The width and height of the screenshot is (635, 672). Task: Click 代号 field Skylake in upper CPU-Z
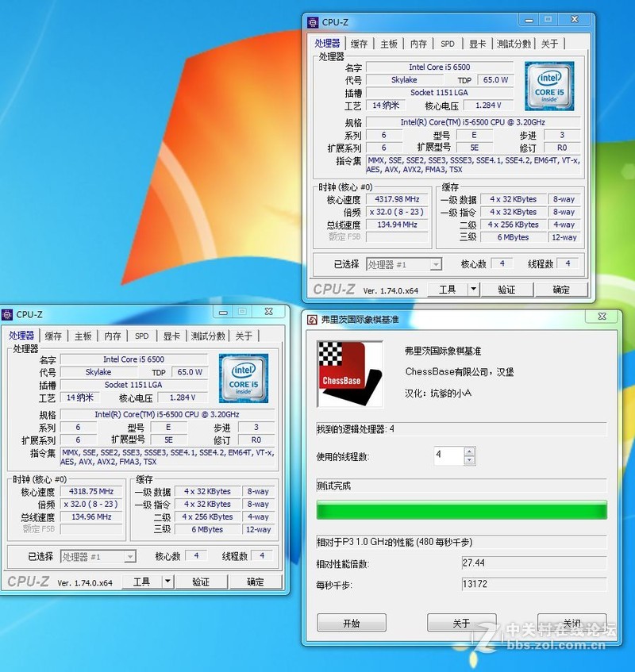tap(404, 80)
